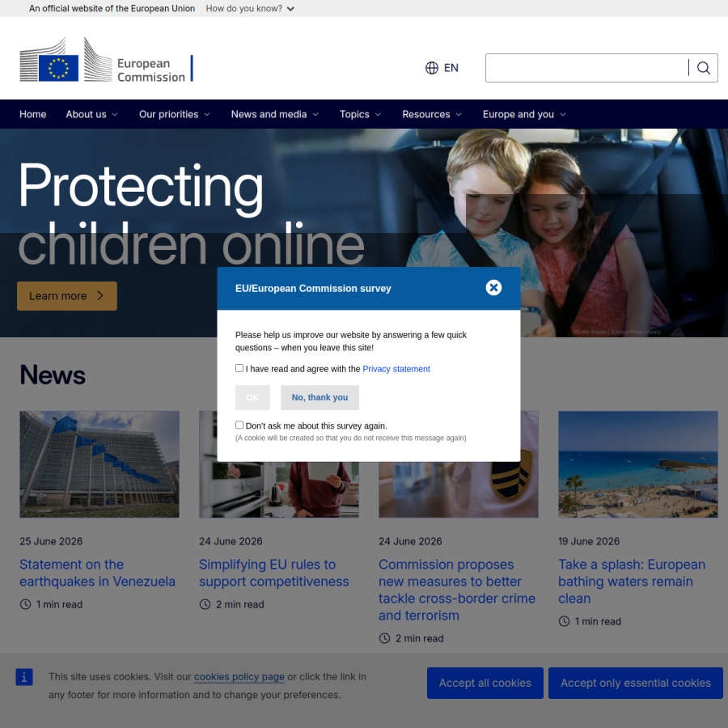The width and height of the screenshot is (728, 728).
Task: Click the survey OK button
Action: [x=252, y=397]
